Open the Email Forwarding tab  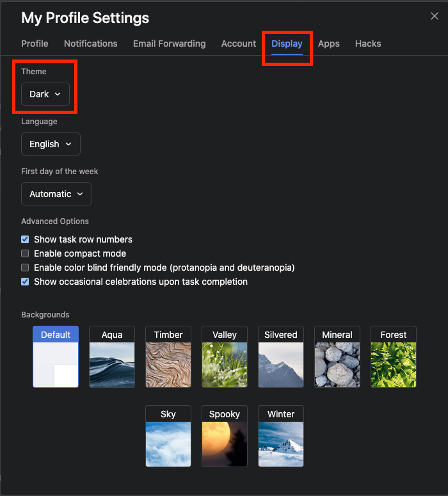[169, 44]
